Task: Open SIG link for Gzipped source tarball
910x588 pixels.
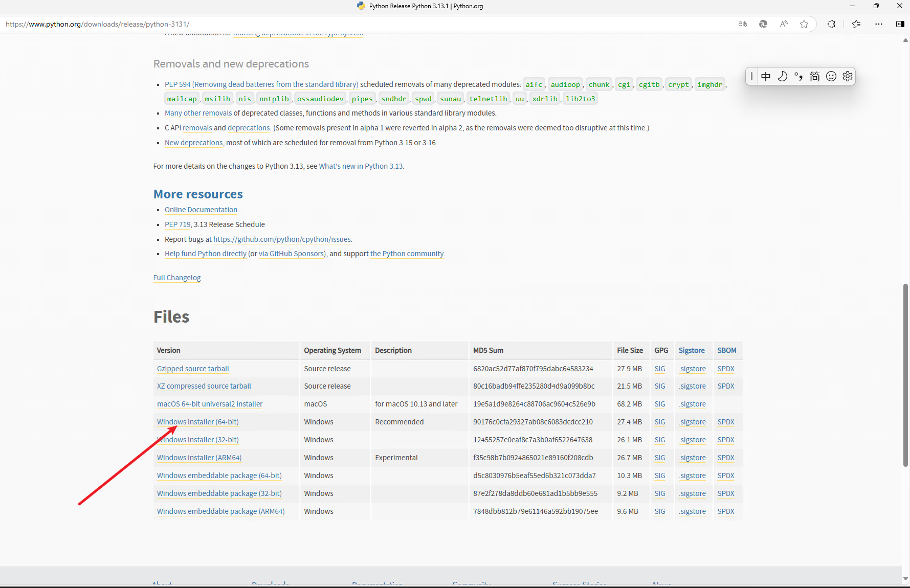Action: tap(660, 369)
